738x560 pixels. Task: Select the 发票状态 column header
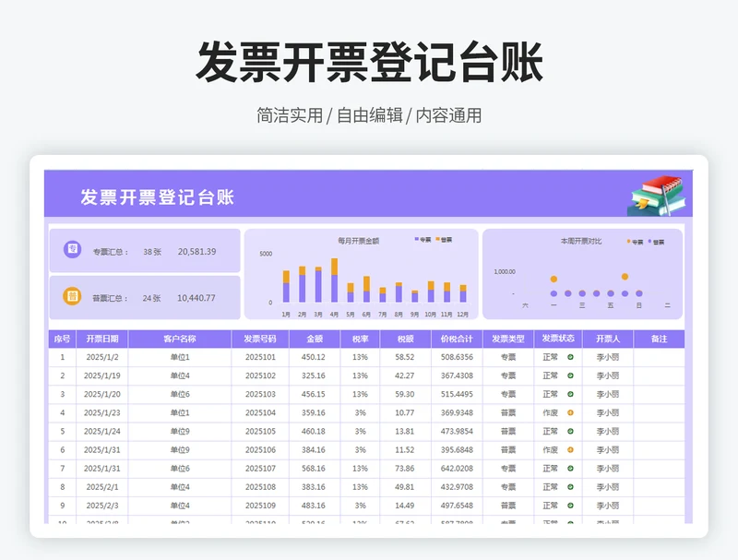558,339
